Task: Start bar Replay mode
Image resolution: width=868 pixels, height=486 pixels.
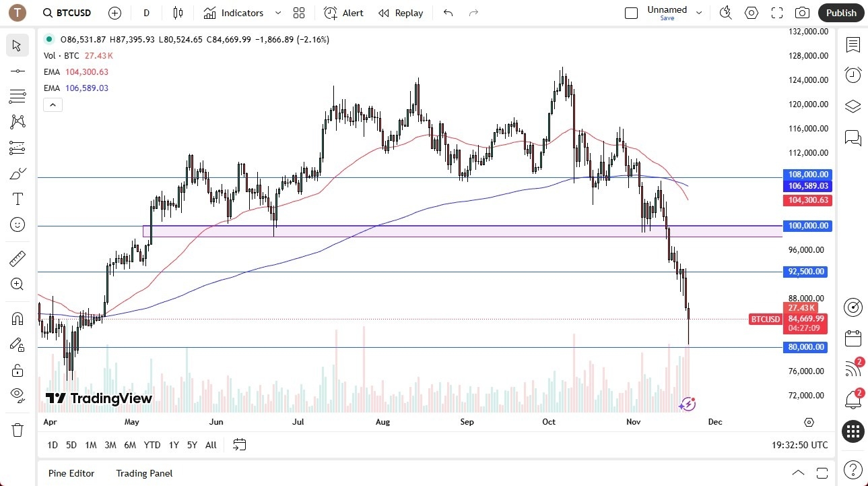Action: point(401,12)
